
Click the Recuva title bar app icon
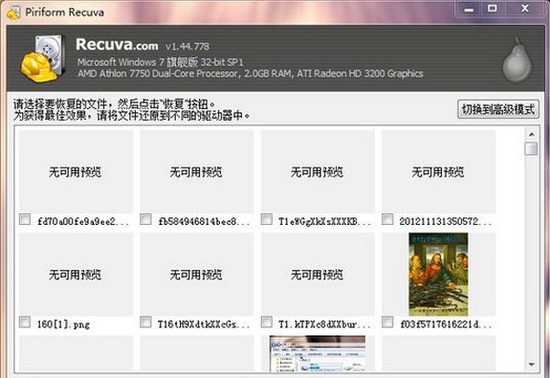pos(14,12)
